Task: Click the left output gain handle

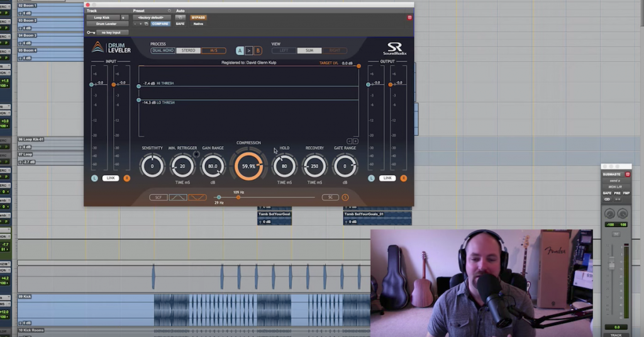Action: tap(369, 84)
